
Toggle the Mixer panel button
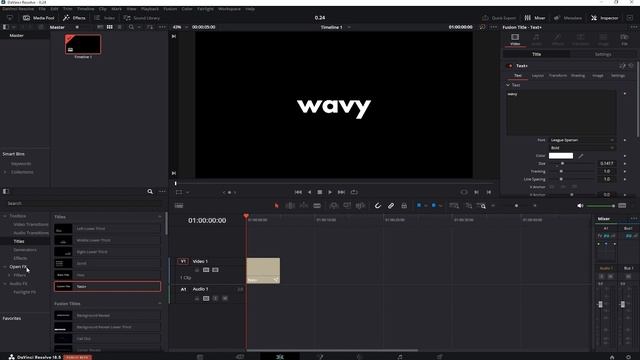tap(535, 18)
